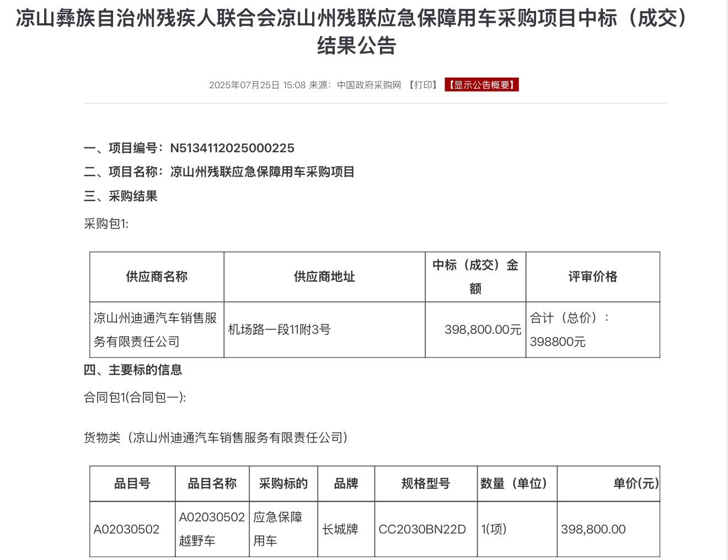The image size is (728, 560).
Task: Click the 应急保障用车 cell
Action: pyautogui.click(x=283, y=529)
